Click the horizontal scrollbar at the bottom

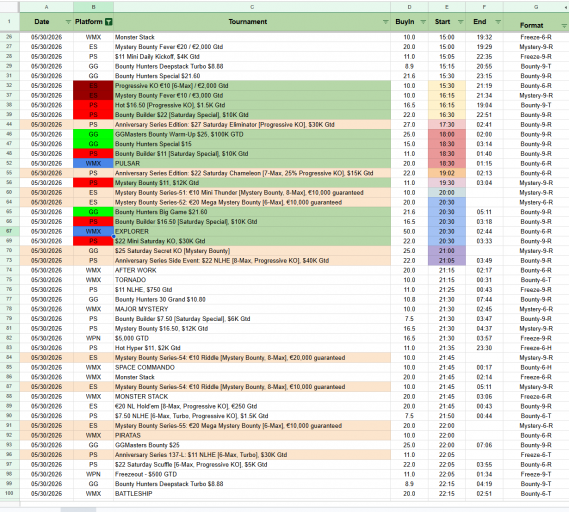[78, 509]
